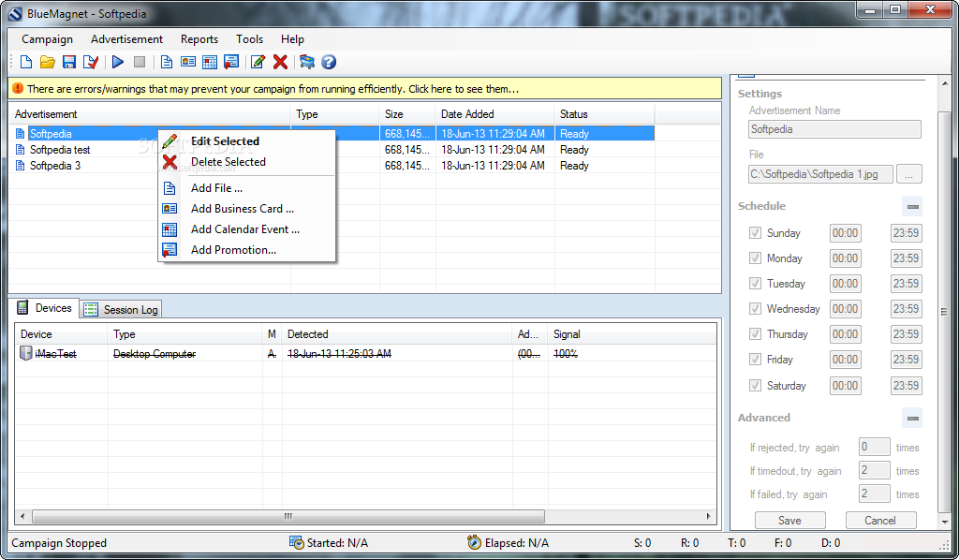Click the Save Campaign floppy icon
The height and width of the screenshot is (560, 959).
(69, 62)
